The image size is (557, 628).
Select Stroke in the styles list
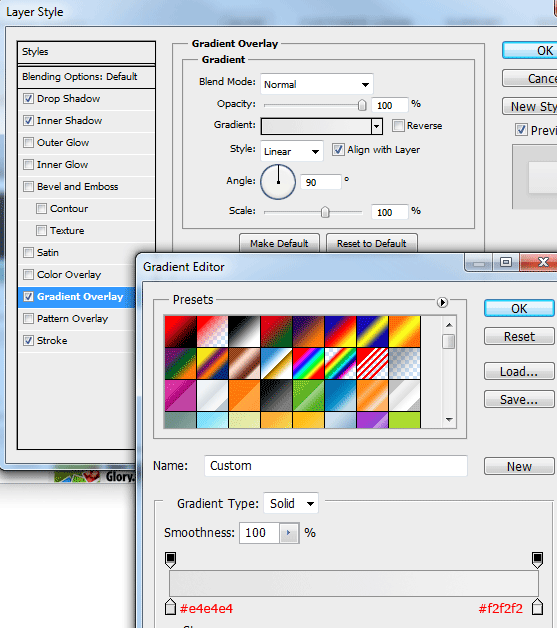pyautogui.click(x=52, y=341)
